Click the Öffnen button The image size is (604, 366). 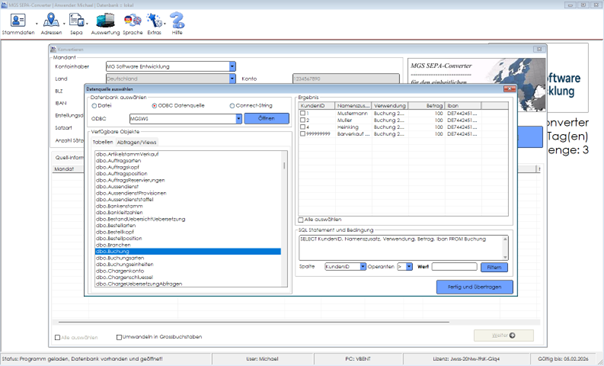click(x=267, y=118)
